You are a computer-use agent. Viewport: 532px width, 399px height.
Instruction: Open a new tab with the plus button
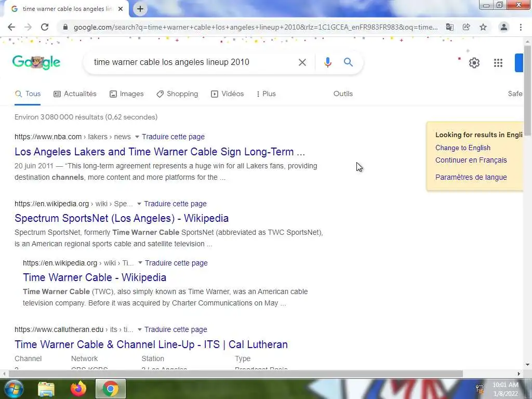tap(140, 9)
